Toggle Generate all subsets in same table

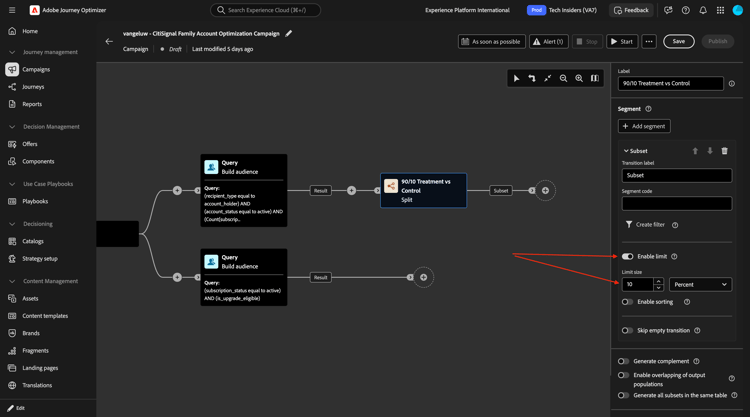coord(623,395)
